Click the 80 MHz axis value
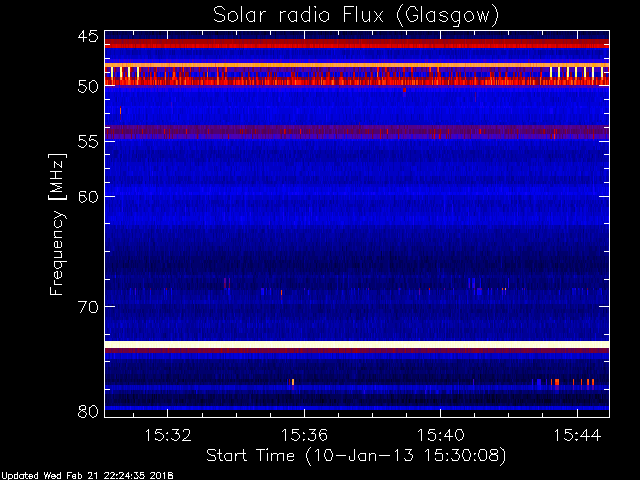The width and height of the screenshot is (640, 480). click(x=88, y=411)
